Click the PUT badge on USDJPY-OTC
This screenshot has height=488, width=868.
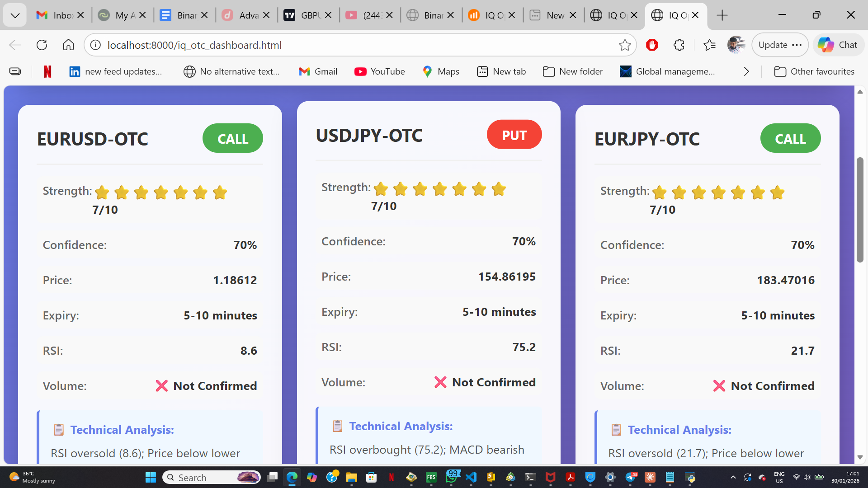(514, 135)
